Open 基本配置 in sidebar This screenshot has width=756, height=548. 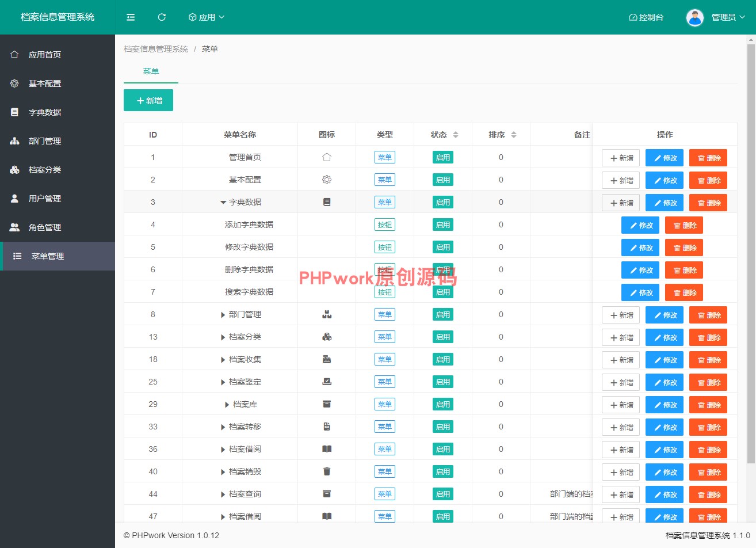58,83
